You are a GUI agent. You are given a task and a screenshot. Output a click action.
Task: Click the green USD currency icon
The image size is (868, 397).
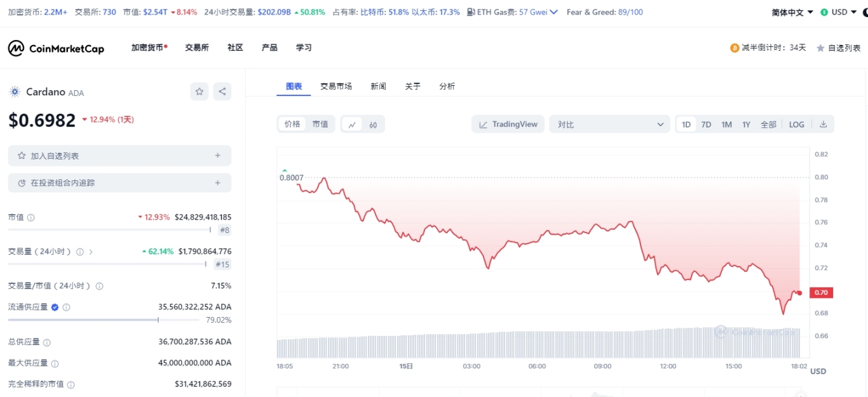tap(824, 12)
